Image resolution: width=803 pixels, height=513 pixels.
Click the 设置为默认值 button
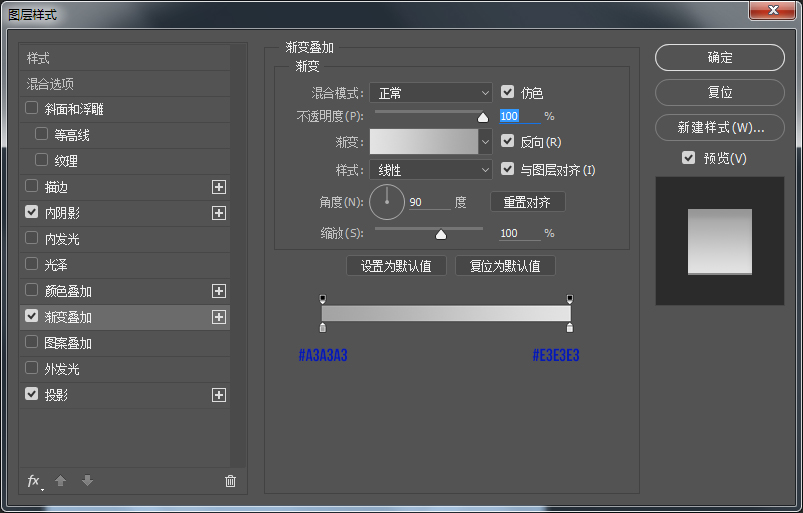pos(396,266)
